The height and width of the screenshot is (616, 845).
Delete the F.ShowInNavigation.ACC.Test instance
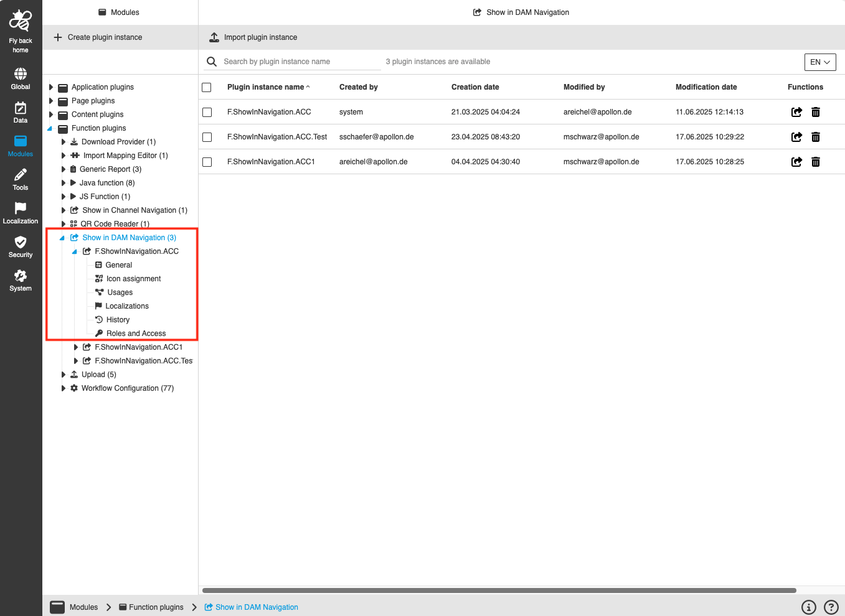click(815, 137)
